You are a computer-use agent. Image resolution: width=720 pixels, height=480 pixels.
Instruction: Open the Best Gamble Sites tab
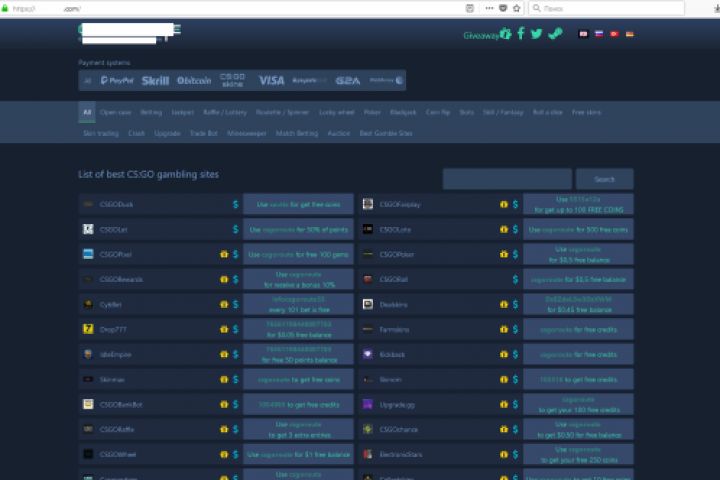click(386, 133)
